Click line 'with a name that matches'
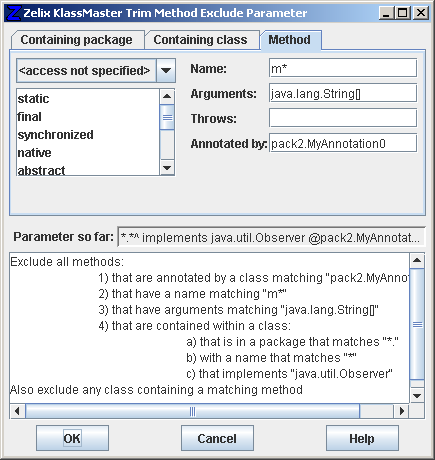Image resolution: width=435 pixels, height=460 pixels. tap(271, 358)
